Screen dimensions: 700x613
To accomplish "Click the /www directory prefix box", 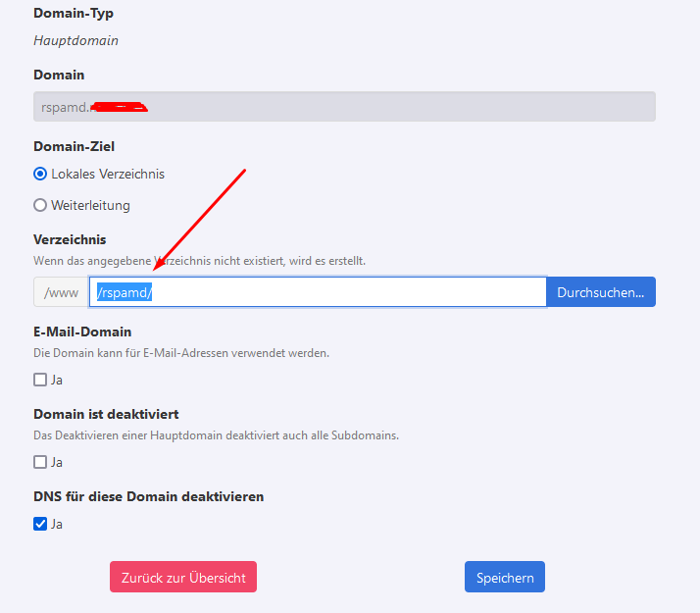I will pyautogui.click(x=62, y=292).
